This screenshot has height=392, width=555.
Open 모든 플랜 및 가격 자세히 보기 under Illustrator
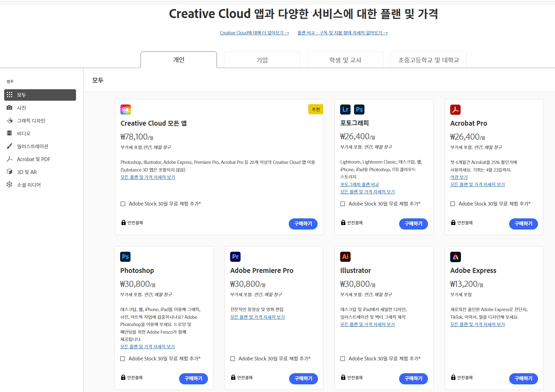point(367,324)
